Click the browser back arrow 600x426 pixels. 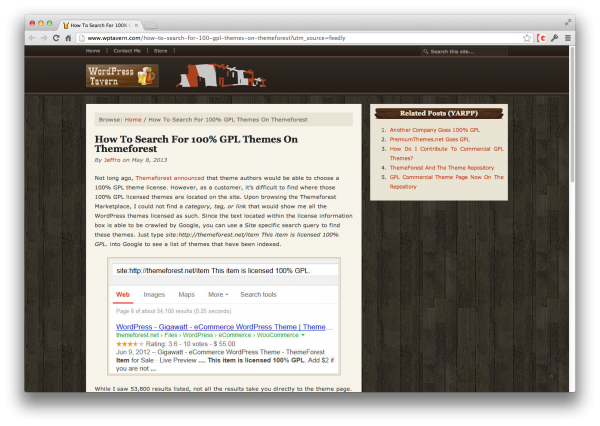(31, 38)
